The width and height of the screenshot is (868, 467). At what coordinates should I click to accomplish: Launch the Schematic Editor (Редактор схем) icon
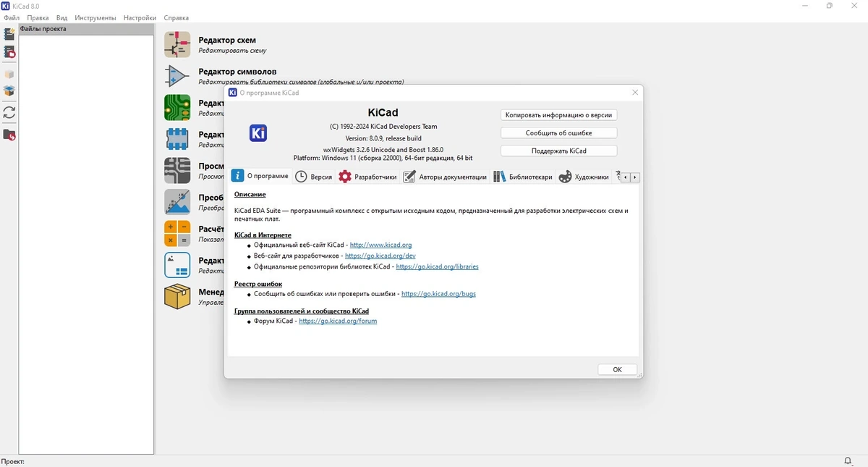coord(177,44)
